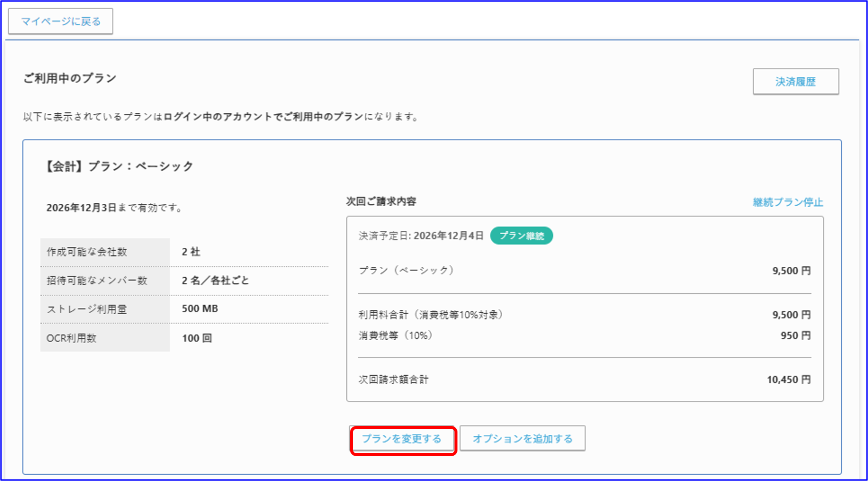Click the 決済予定日 date text

(x=421, y=236)
